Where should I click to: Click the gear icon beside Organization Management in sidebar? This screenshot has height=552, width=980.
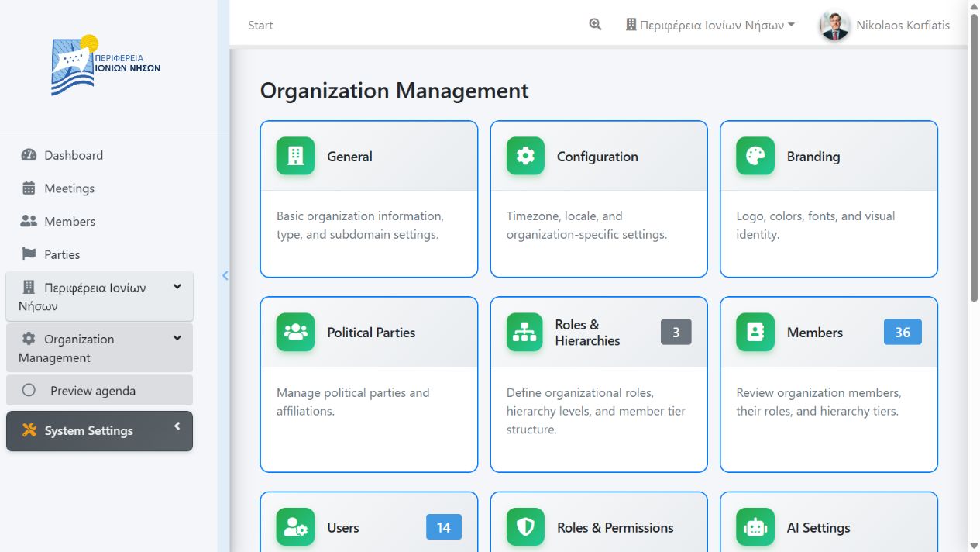coord(29,339)
